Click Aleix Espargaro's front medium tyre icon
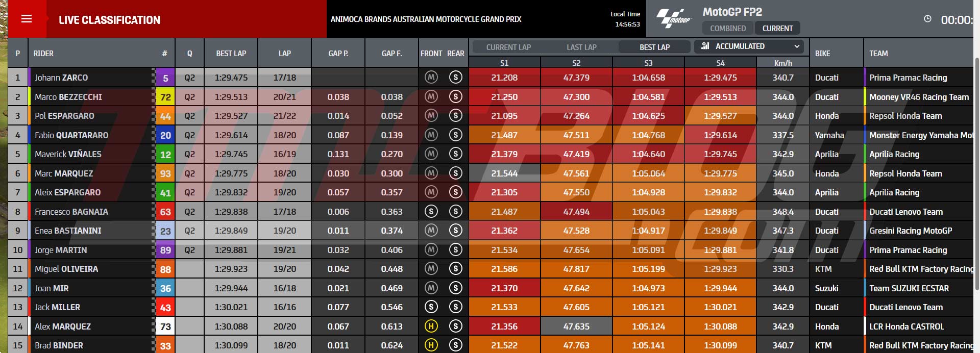The width and height of the screenshot is (980, 353). (431, 192)
